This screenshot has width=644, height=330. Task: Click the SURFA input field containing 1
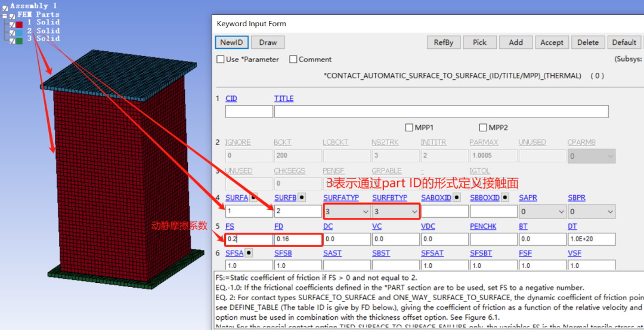pyautogui.click(x=249, y=211)
